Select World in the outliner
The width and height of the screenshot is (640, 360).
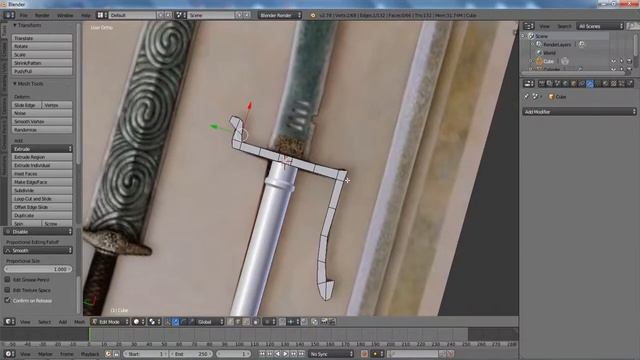coord(549,53)
